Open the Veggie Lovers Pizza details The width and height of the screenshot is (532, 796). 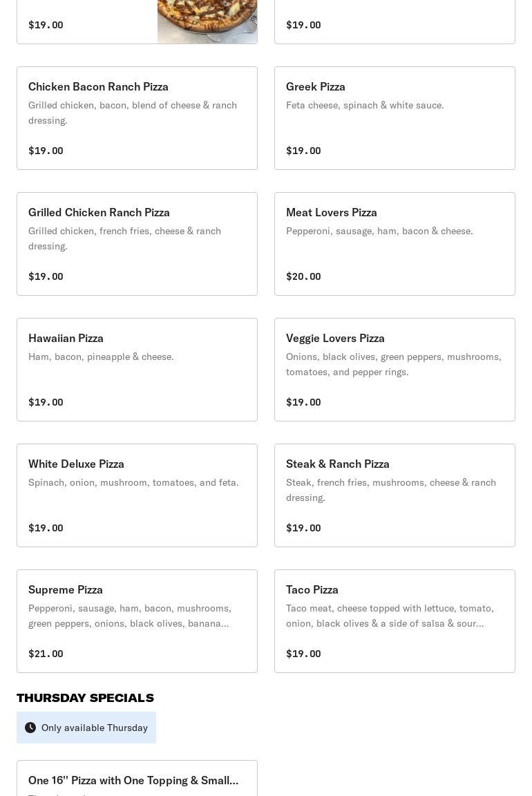(x=395, y=370)
